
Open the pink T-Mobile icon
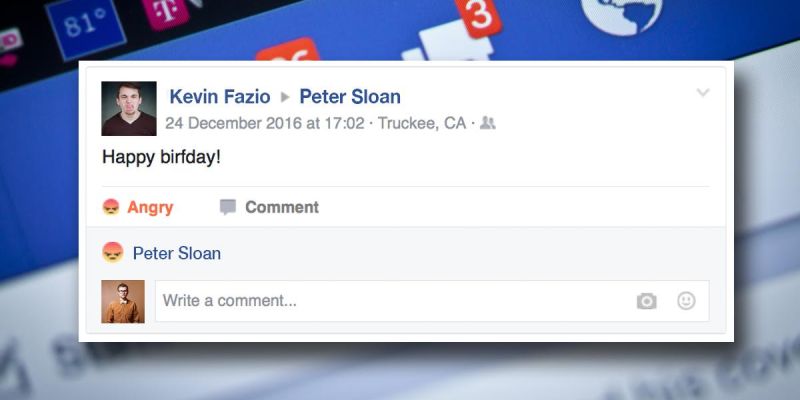pos(165,13)
